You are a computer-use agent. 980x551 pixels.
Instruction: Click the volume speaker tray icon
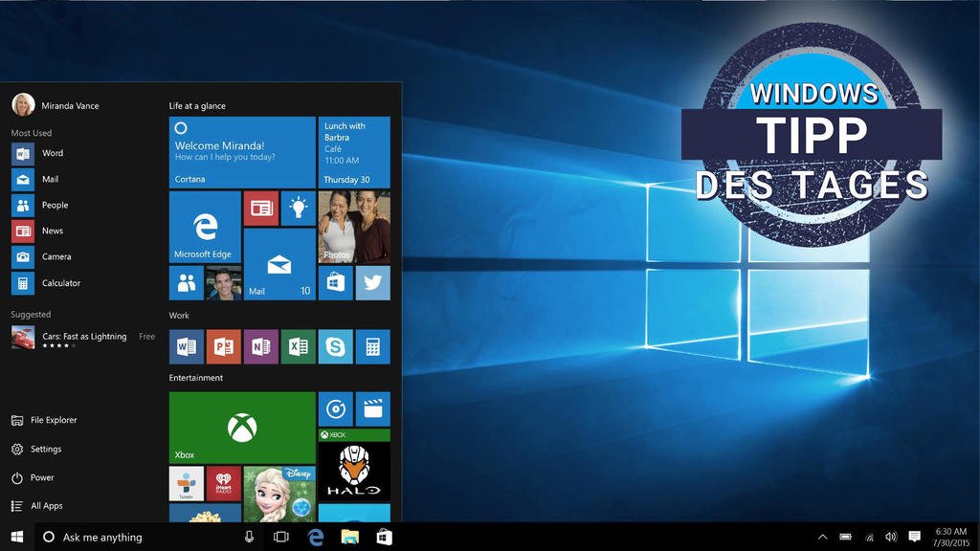click(x=891, y=537)
